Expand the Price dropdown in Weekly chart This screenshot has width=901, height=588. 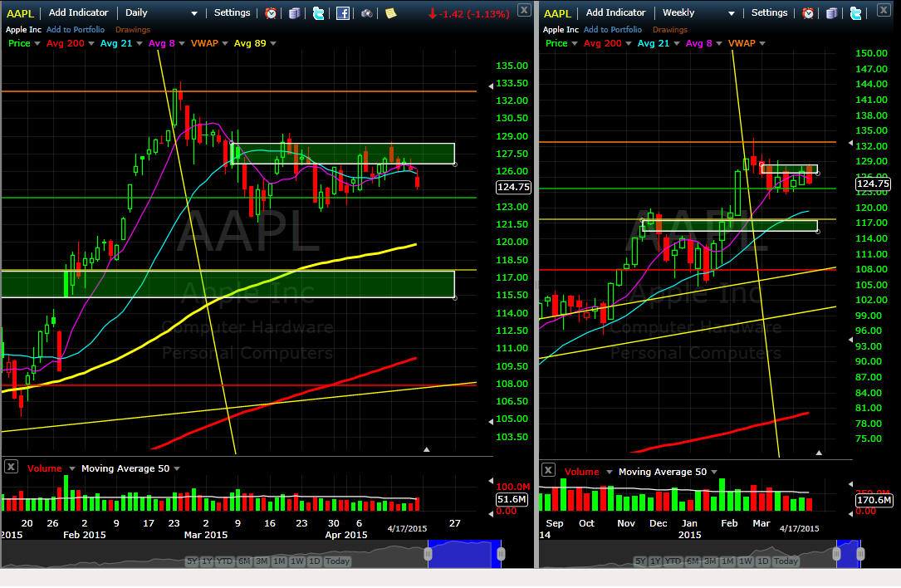575,44
